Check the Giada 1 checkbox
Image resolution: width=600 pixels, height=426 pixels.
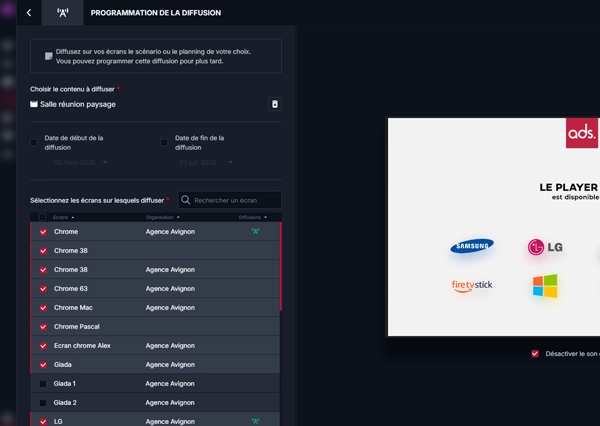coord(43,384)
